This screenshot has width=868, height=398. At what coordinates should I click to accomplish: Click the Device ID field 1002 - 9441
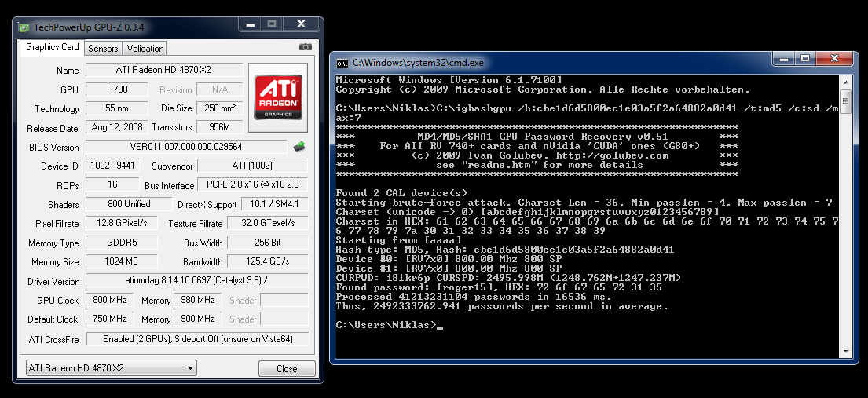(113, 166)
